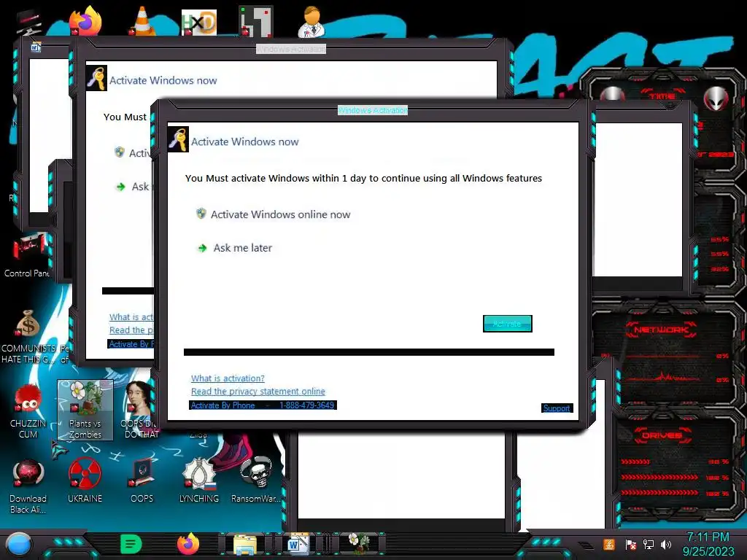Open File Explorer from the taskbar
Image resolution: width=747 pixels, height=560 pixels.
coord(245,544)
